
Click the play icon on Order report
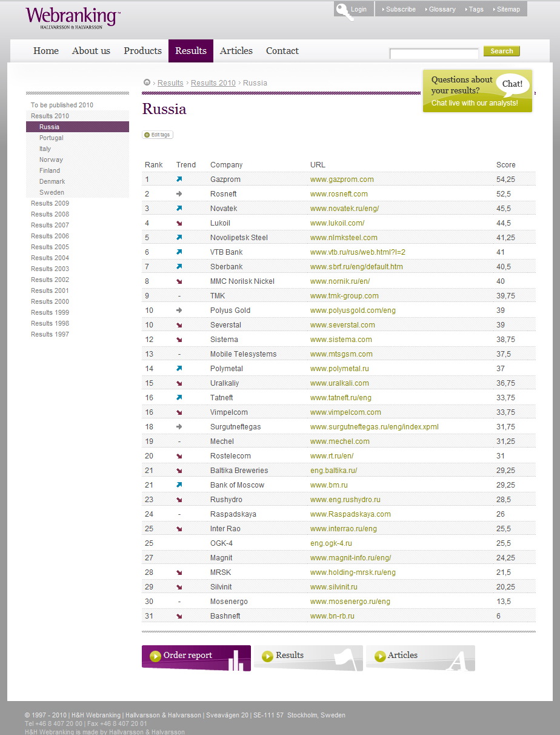tap(156, 656)
